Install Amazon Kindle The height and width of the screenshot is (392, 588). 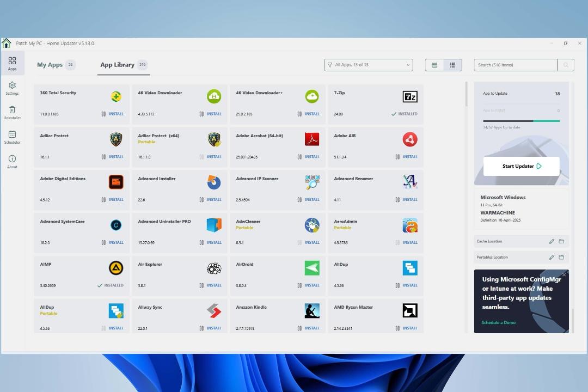pyautogui.click(x=312, y=328)
